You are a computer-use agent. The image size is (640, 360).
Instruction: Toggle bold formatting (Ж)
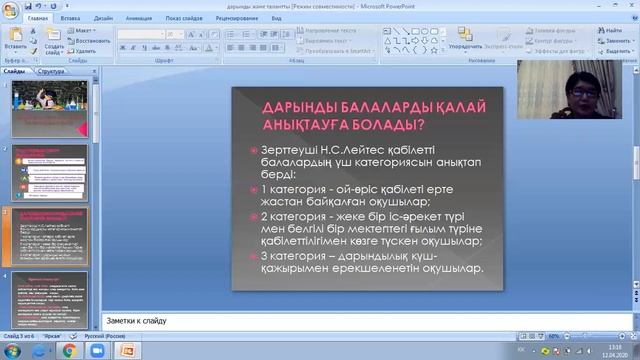[122, 48]
